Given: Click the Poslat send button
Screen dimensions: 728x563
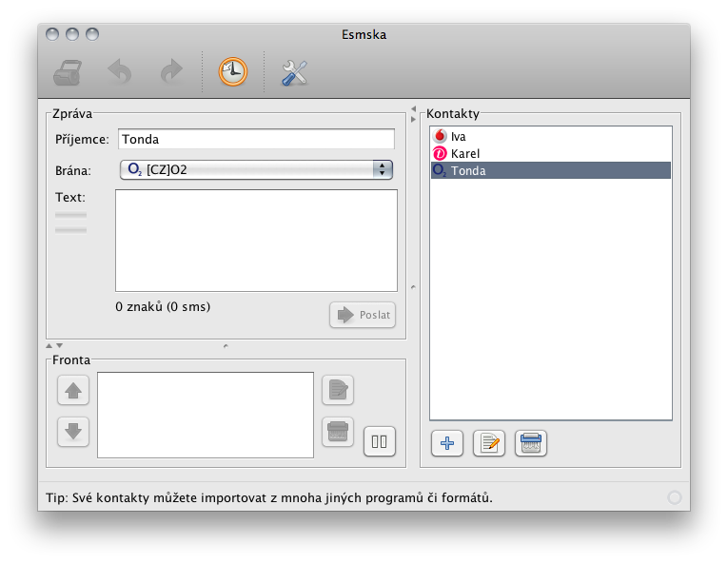Looking at the screenshot, I should [x=363, y=315].
